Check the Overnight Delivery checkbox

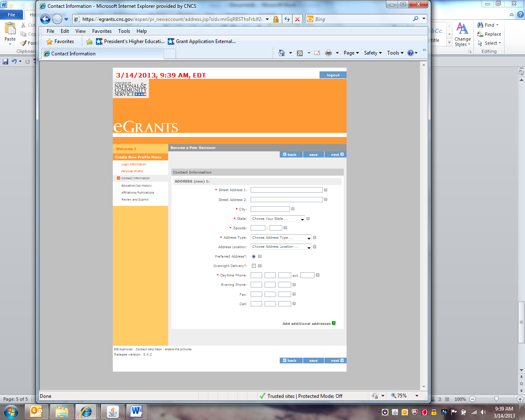click(253, 266)
